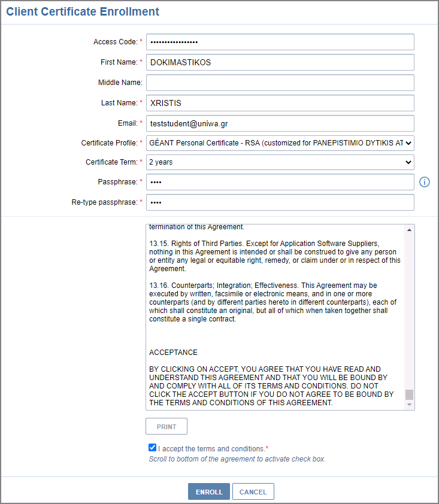Screen dimensions: 439x504
Task: Click the '13.16. Counterparts' paragraph
Action: [x=273, y=302]
